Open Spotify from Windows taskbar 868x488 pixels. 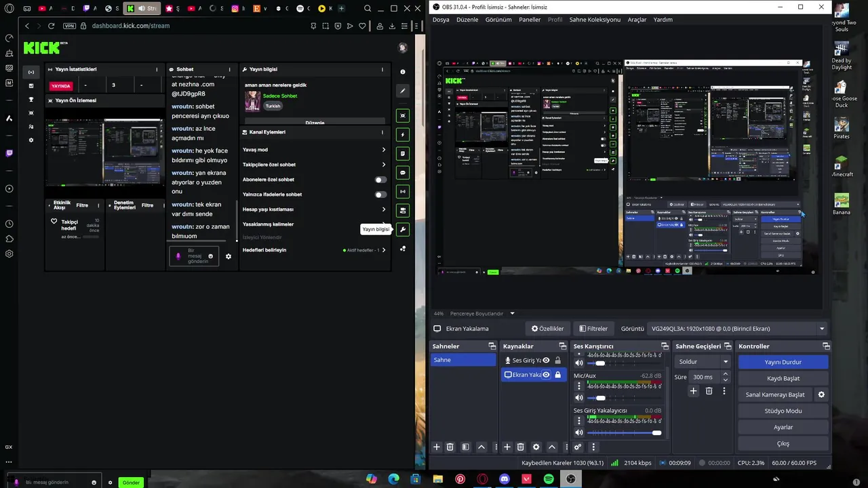point(549,479)
